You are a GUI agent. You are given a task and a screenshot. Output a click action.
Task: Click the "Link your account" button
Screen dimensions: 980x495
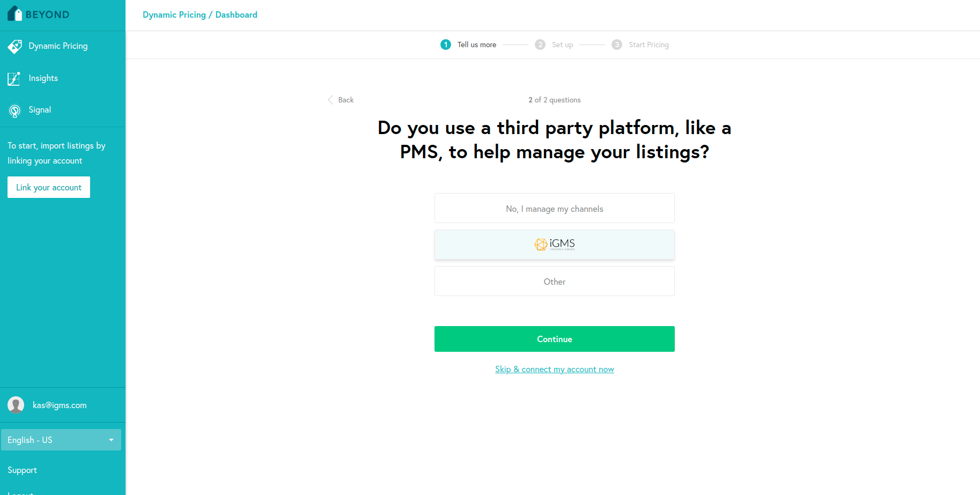49,187
